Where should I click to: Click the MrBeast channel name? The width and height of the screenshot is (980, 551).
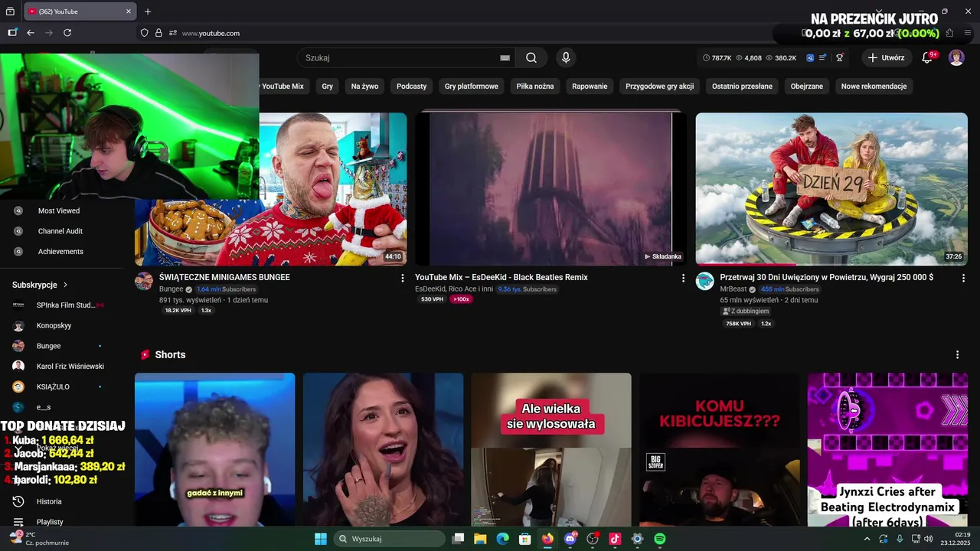click(733, 289)
